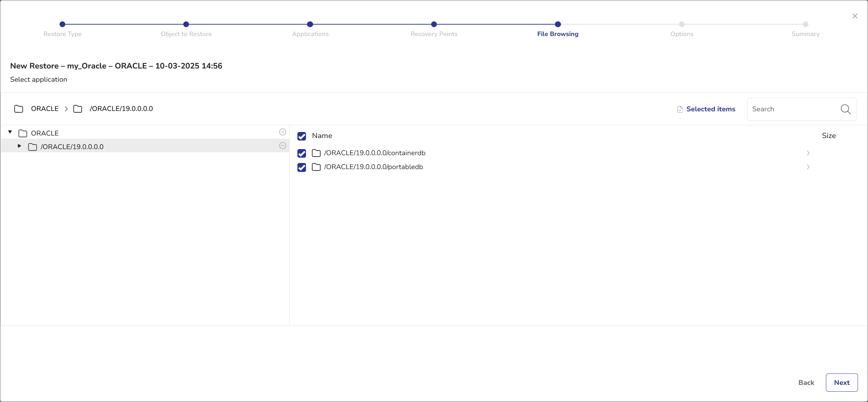Click the ORACLE breadcrumb folder icon
The width and height of the screenshot is (868, 402).
click(19, 109)
